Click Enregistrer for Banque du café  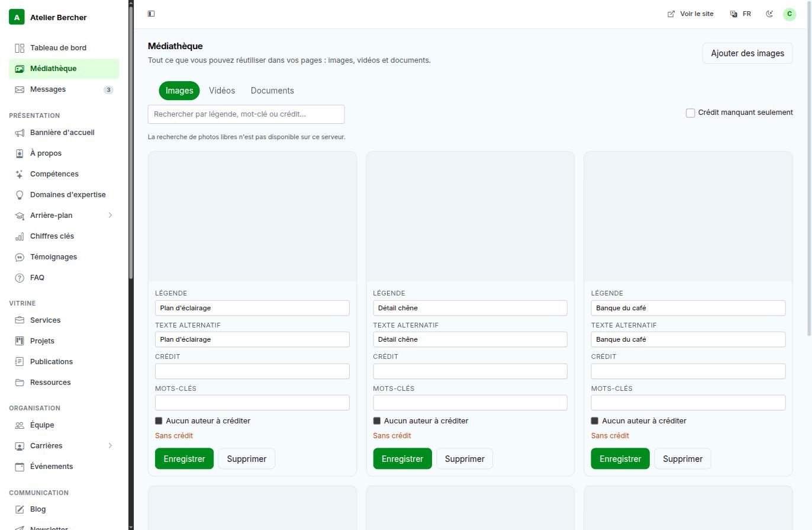(620, 459)
